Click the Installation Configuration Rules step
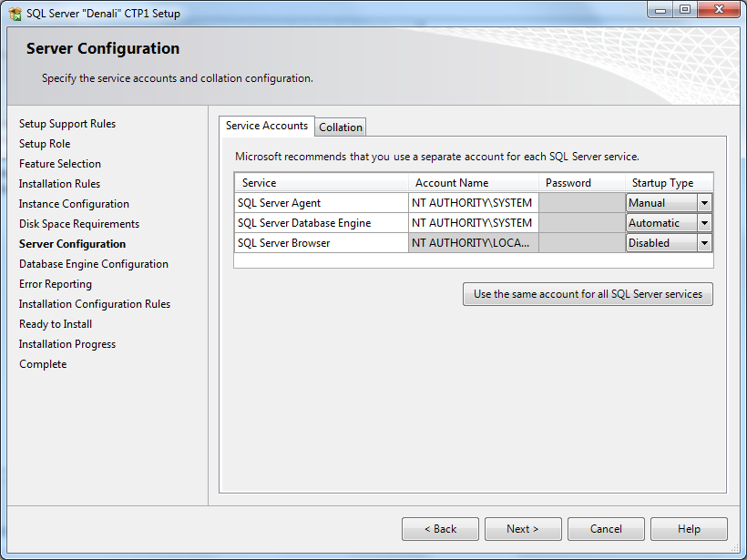747x560 pixels. pos(95,304)
